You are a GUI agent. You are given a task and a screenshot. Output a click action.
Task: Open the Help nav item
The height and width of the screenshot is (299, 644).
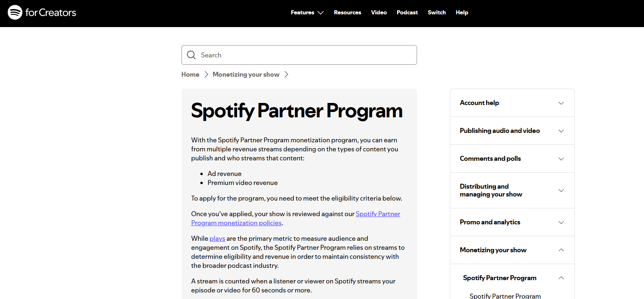coord(462,12)
